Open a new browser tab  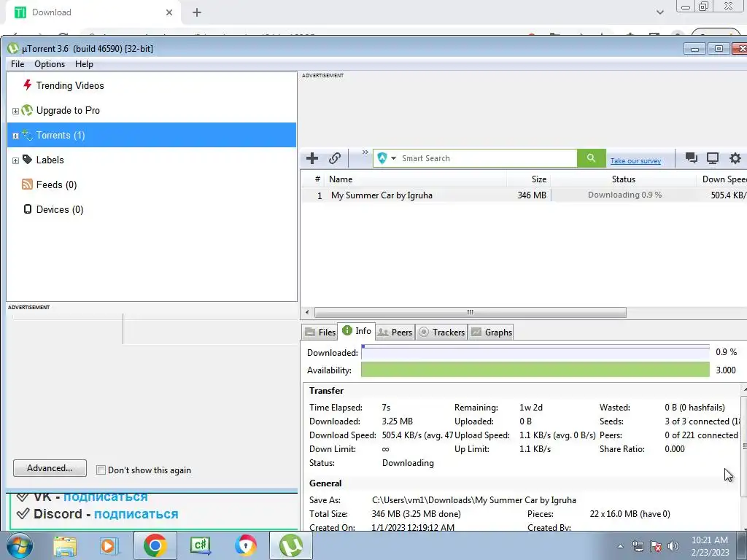[197, 12]
